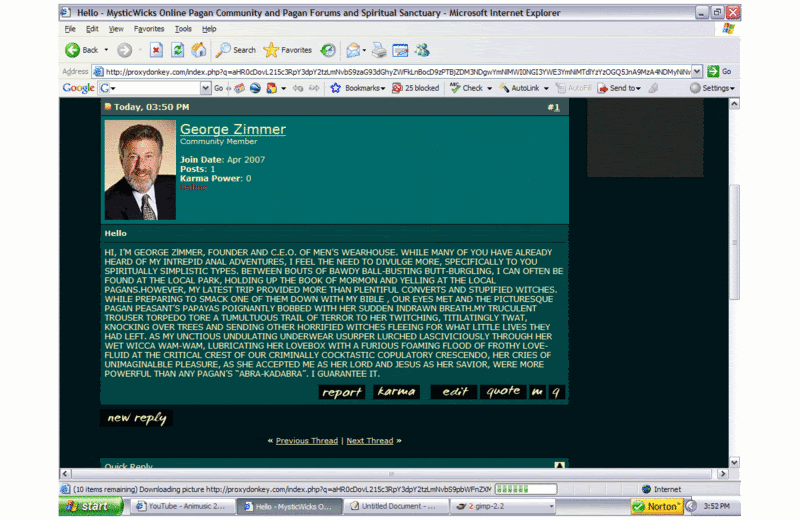The width and height of the screenshot is (800, 520).
Task: Click Go on the Google toolbar
Action: (x=218, y=88)
